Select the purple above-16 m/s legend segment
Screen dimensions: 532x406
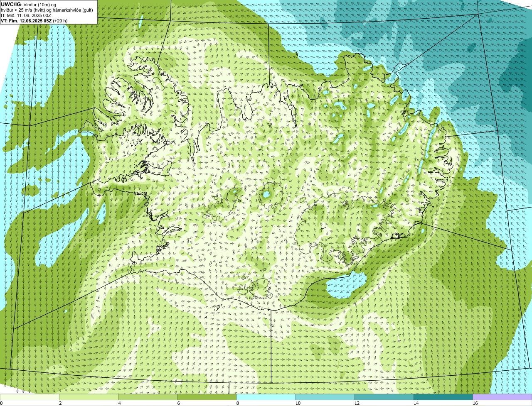tap(502, 397)
